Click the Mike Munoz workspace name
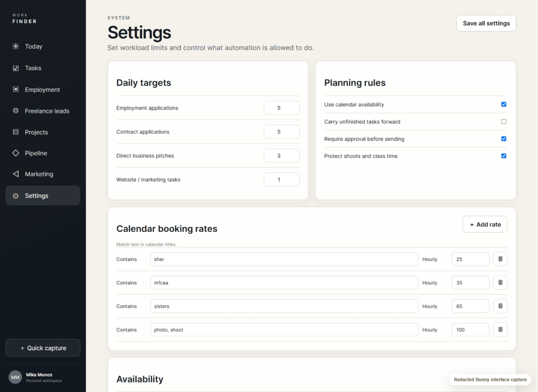The image size is (538, 392). pyautogui.click(x=39, y=375)
